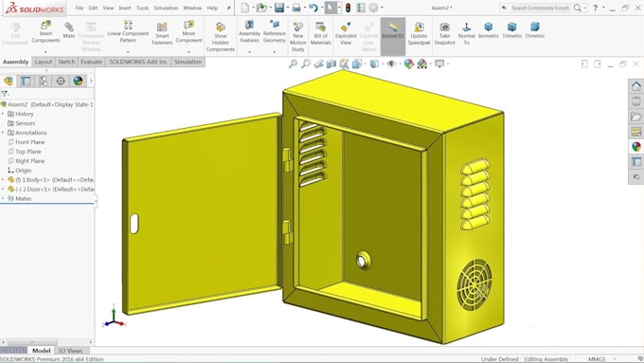This screenshot has height=363, width=644.
Task: Click the feature tree filter field
Action: [47, 94]
